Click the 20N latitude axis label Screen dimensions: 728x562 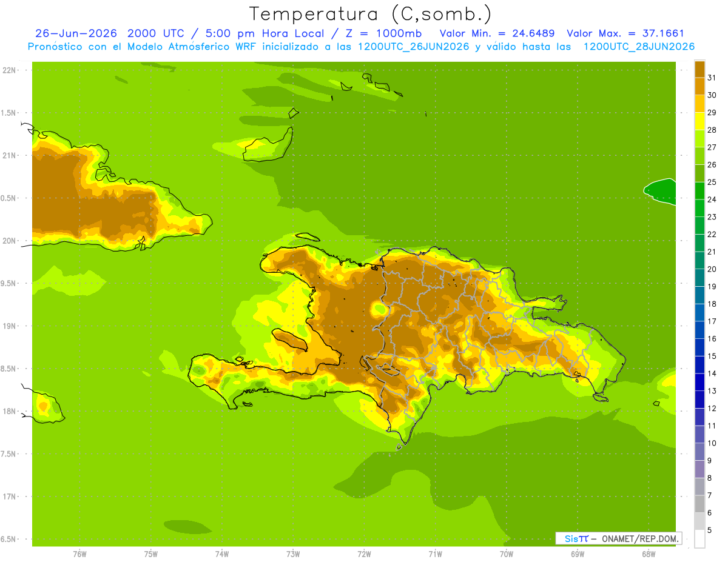point(10,241)
